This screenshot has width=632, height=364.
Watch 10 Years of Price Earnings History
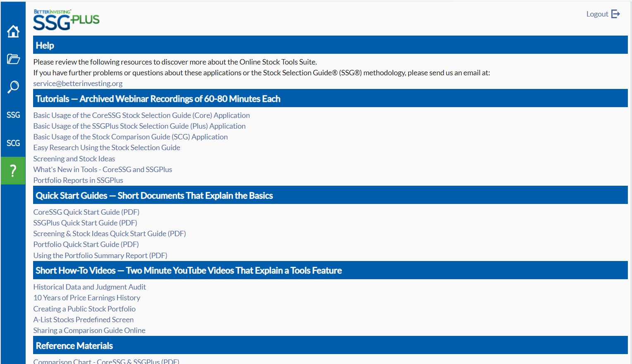click(x=87, y=298)
